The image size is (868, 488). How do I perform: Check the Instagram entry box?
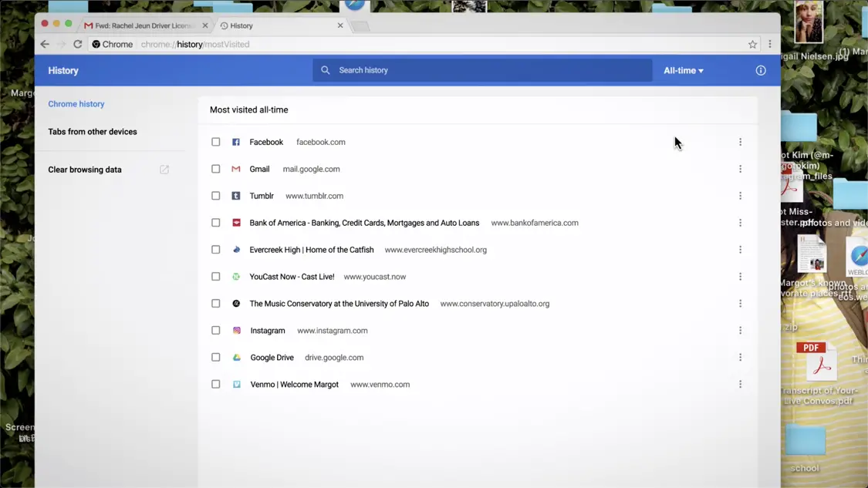(216, 330)
